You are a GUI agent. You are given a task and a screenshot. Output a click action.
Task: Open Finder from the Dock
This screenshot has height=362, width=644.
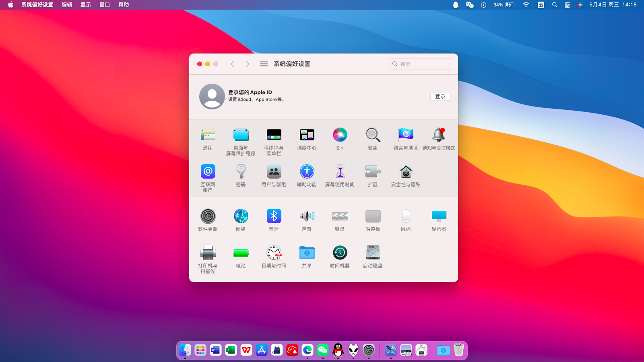[x=185, y=350]
